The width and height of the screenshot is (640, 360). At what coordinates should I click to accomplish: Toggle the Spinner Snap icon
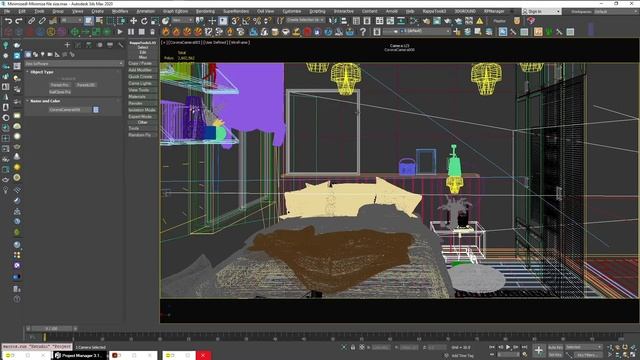[268, 20]
